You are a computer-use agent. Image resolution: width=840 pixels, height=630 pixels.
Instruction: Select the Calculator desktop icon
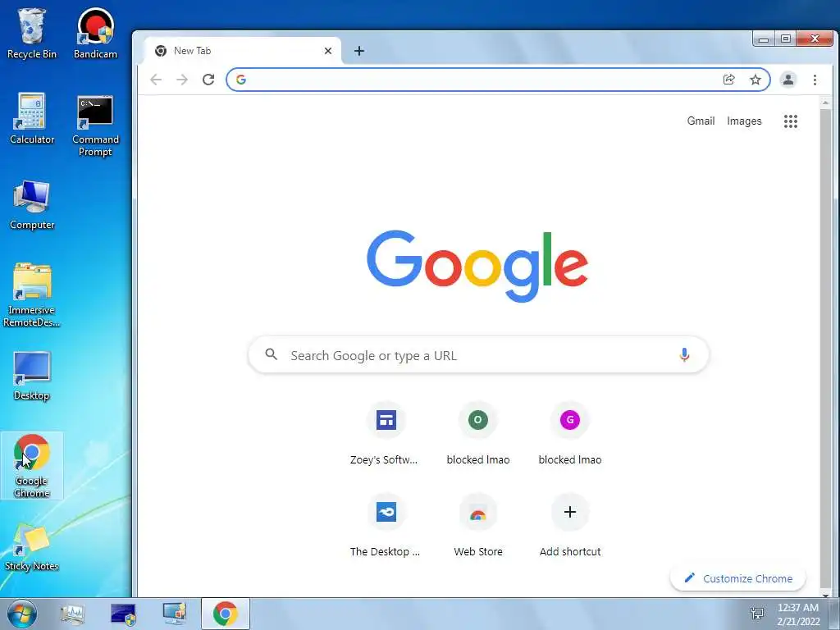[32, 119]
